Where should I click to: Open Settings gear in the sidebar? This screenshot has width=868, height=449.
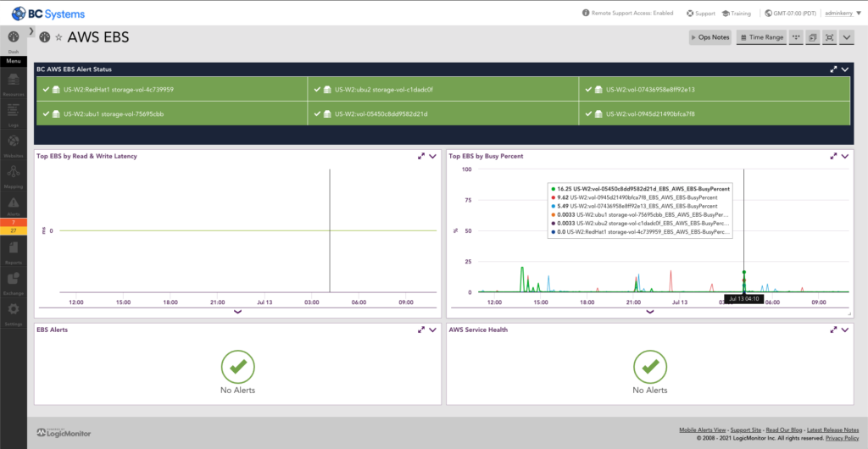(14, 308)
